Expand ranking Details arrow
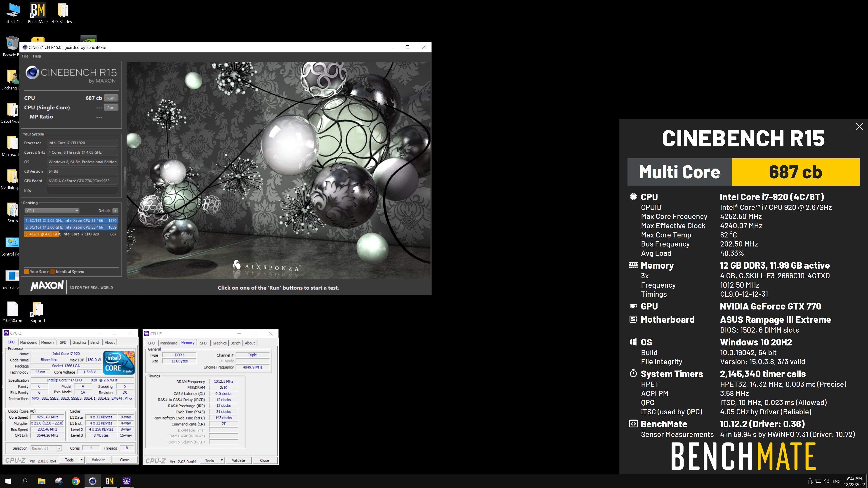This screenshot has width=868, height=488. 115,211
